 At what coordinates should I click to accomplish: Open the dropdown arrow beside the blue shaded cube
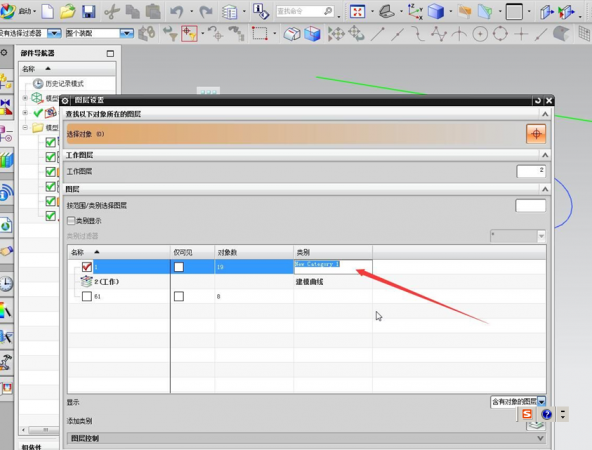(x=451, y=12)
